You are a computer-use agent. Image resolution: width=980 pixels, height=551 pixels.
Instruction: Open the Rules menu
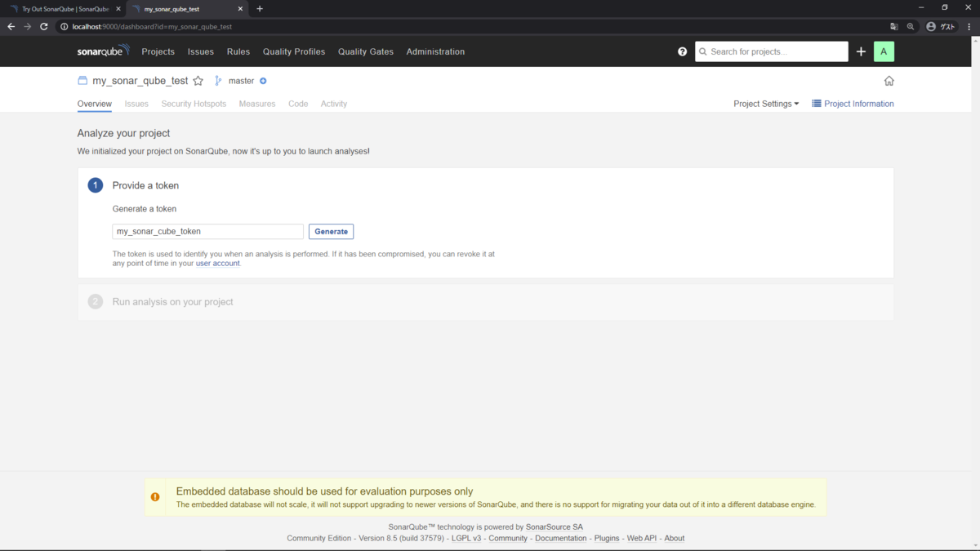(238, 51)
